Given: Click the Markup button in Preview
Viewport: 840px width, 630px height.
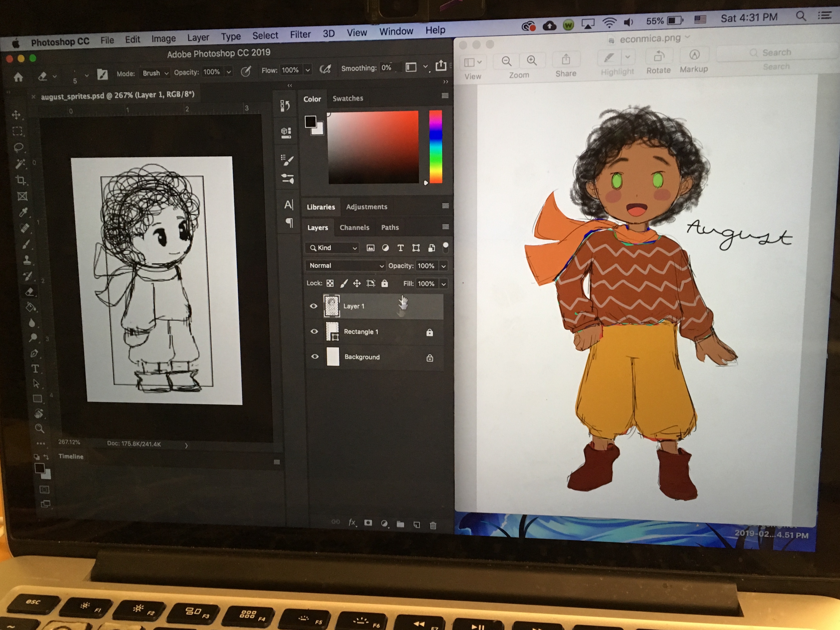Looking at the screenshot, I should (x=694, y=55).
